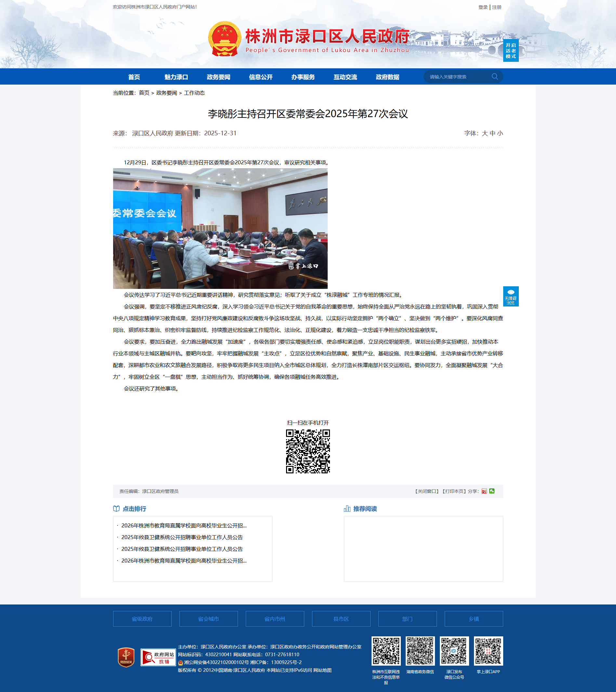Expand the 乡镇 links dropdown

coord(474,619)
